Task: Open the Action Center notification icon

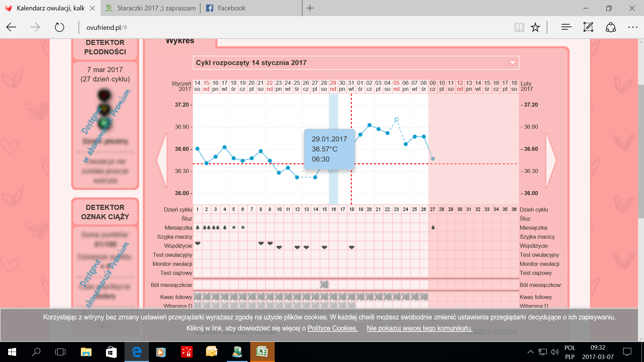Action: 627,352
